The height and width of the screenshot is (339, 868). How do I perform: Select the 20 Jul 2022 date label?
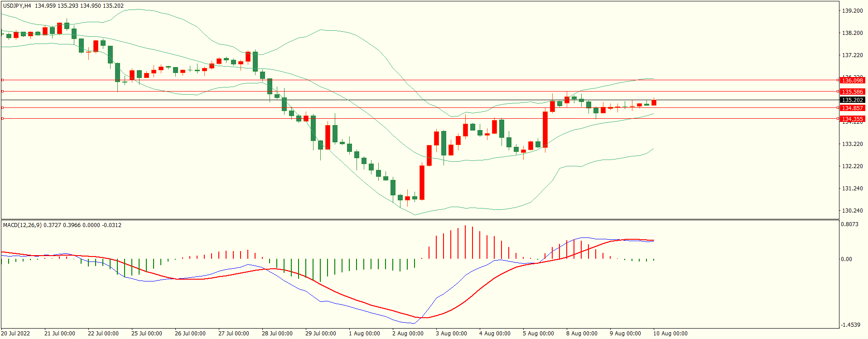pos(16,334)
